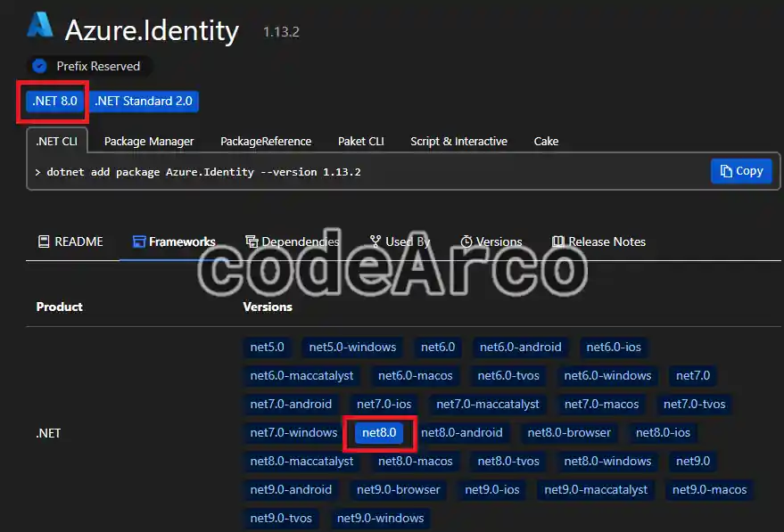Click the net7.0 framework tag
The width and height of the screenshot is (784, 532).
(693, 376)
